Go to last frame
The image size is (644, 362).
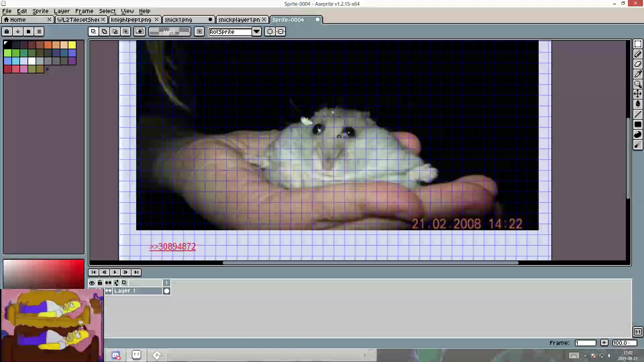coord(136,272)
